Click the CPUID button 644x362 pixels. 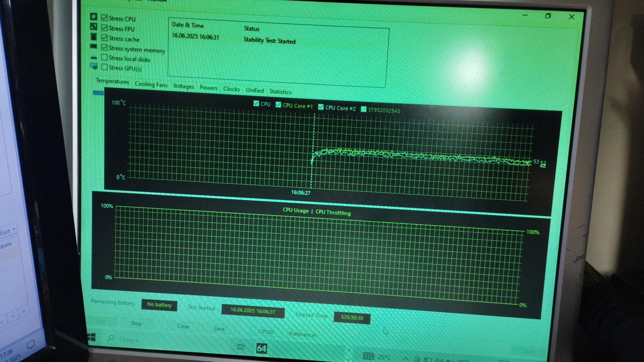266,331
